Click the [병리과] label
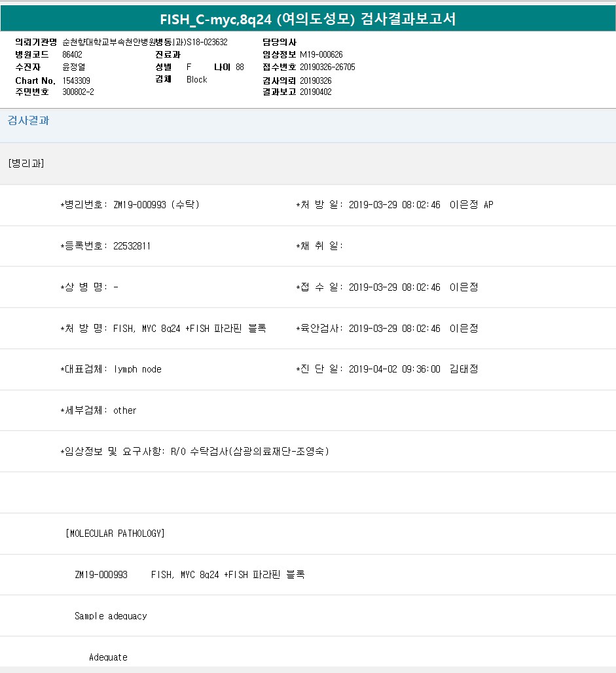Viewport: 616px width, 673px height. [x=26, y=163]
